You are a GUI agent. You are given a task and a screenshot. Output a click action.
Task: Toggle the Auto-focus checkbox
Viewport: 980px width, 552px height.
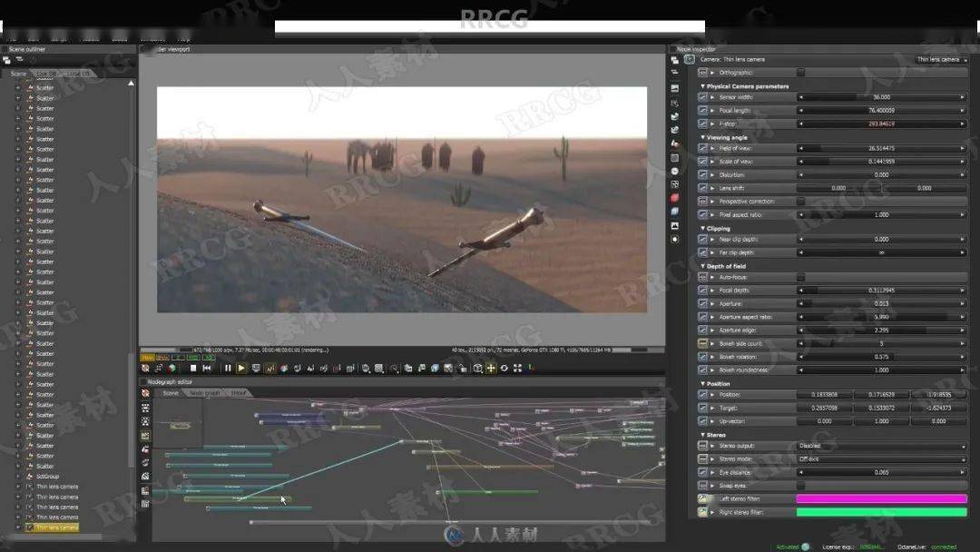pos(800,277)
